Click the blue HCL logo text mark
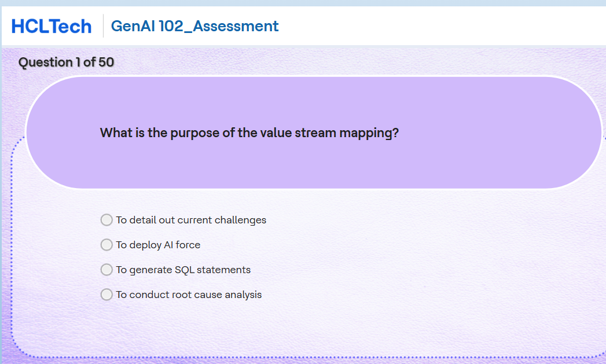 pos(51,25)
